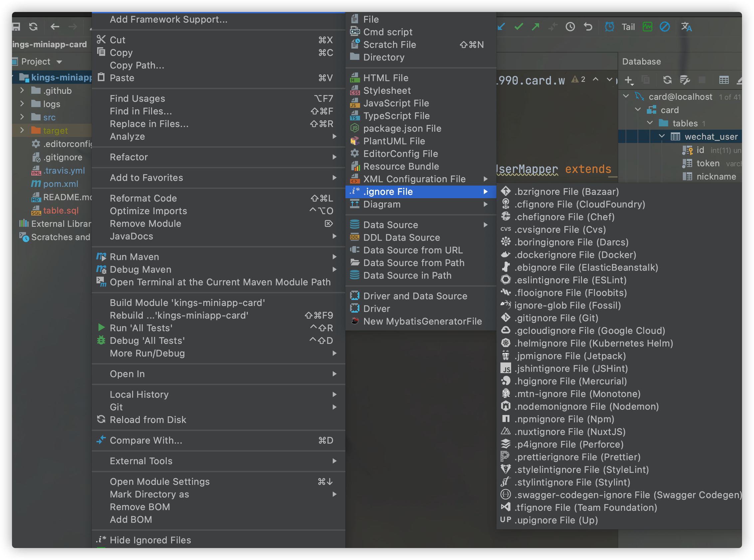Click the Save All toolbar icon

pos(16,27)
